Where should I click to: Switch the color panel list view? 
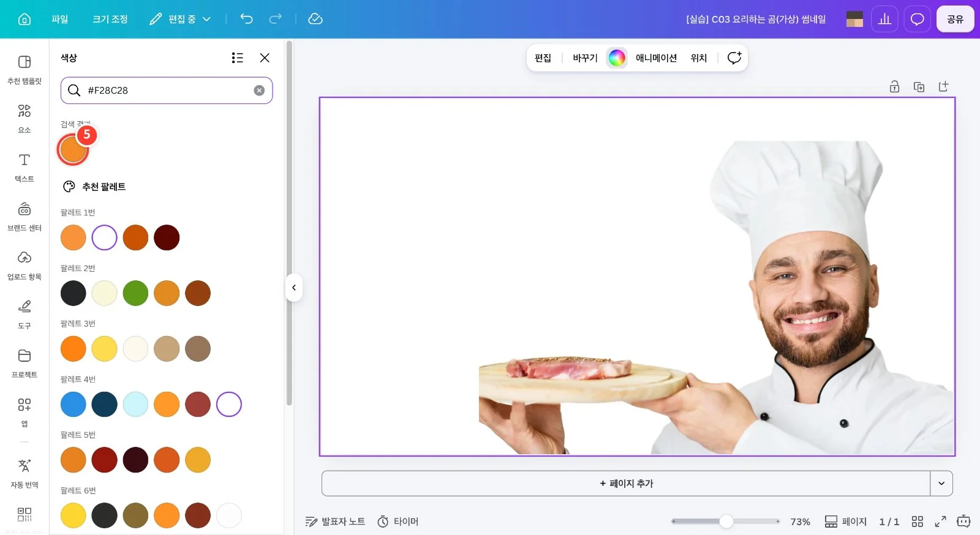point(238,58)
